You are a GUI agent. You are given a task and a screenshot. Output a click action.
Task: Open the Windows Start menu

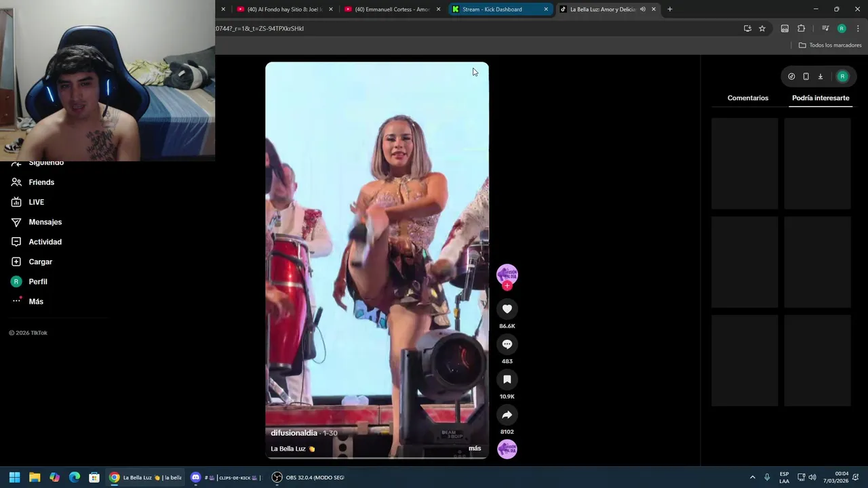point(14,478)
